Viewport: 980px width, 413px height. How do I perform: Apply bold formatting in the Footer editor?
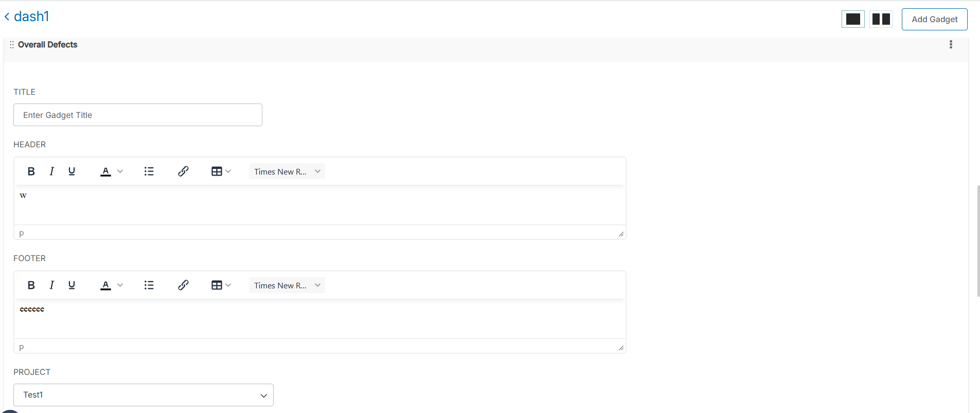(x=31, y=285)
